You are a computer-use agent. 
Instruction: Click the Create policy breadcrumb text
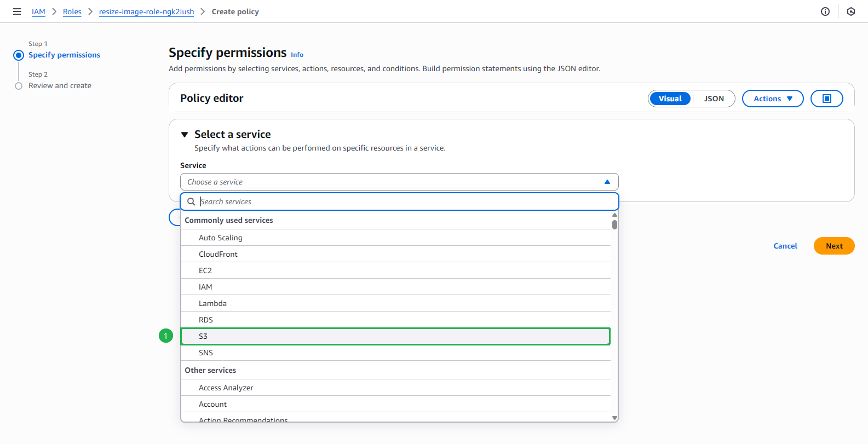tap(235, 11)
